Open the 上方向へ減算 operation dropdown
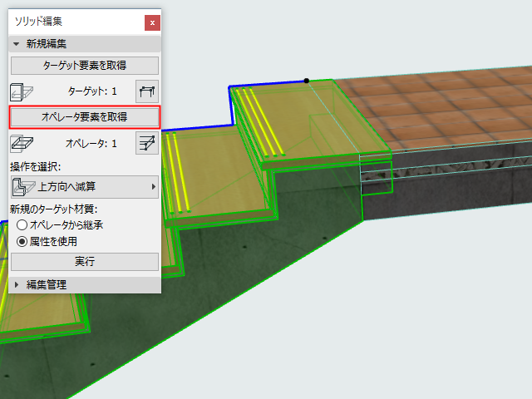The image size is (532, 399). (x=85, y=187)
